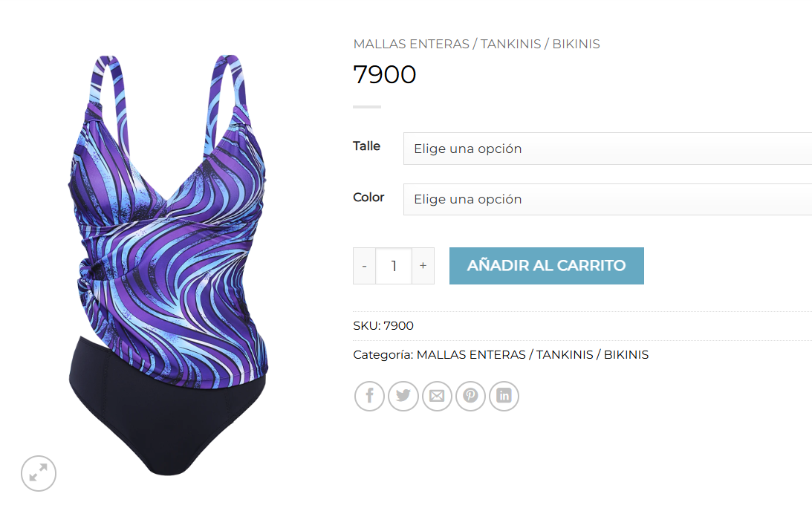Open the Talle size dropdown
This screenshot has height=511, width=812.
tap(608, 149)
